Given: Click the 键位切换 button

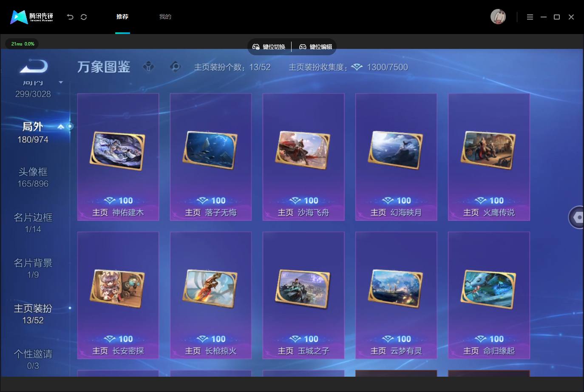Looking at the screenshot, I should [x=269, y=47].
